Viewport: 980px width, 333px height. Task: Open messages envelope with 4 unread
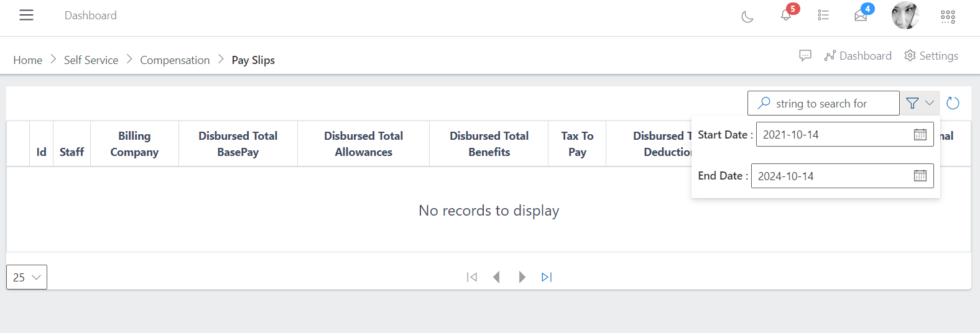[861, 16]
